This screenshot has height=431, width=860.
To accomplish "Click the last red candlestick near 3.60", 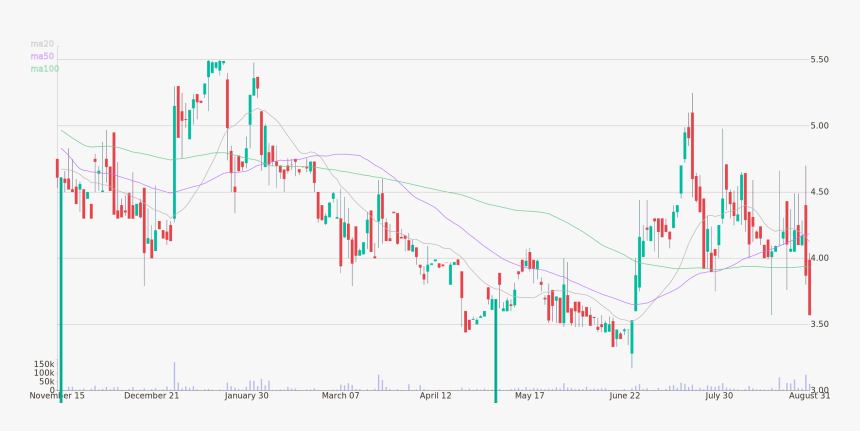I will coord(810,288).
